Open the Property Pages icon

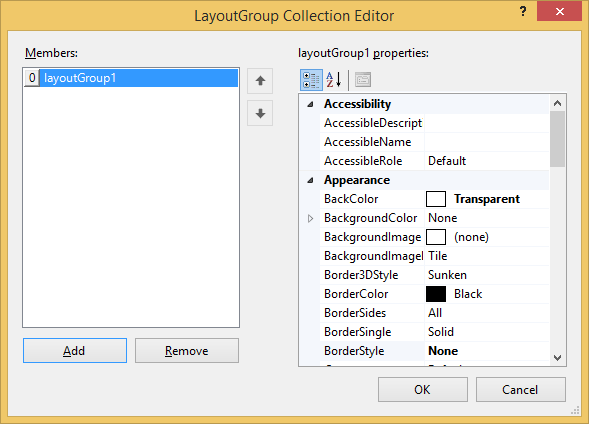tap(363, 80)
